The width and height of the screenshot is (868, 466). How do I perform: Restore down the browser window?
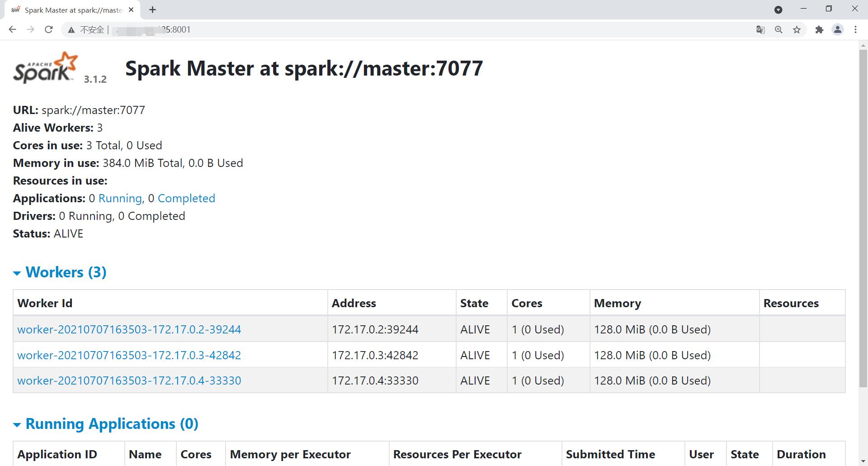829,9
